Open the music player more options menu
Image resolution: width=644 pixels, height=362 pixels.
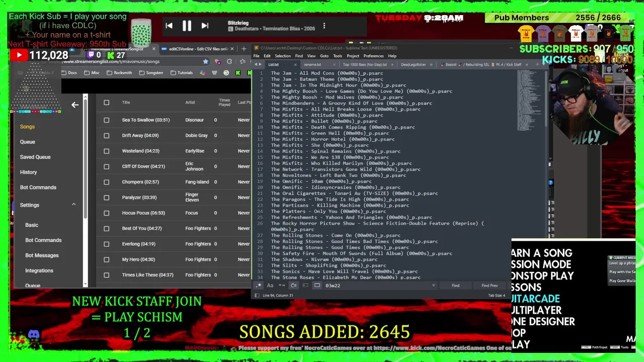click(x=324, y=26)
